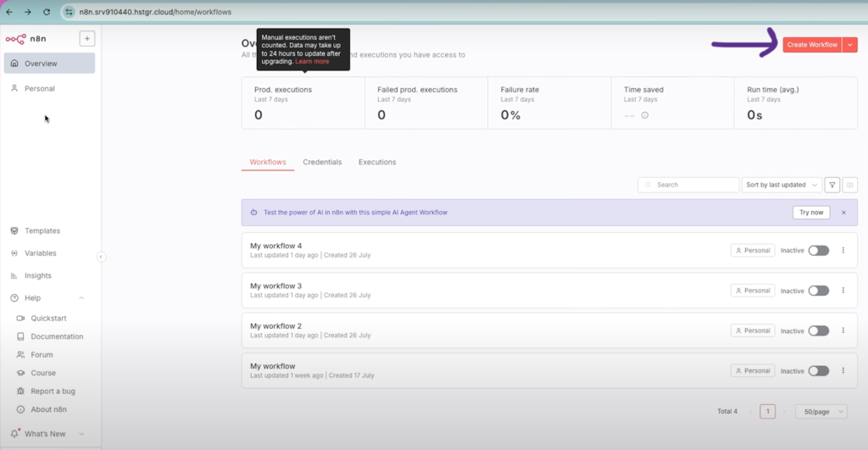Click the browser address bar URL
Viewport: 868px width, 450px height.
(x=155, y=12)
